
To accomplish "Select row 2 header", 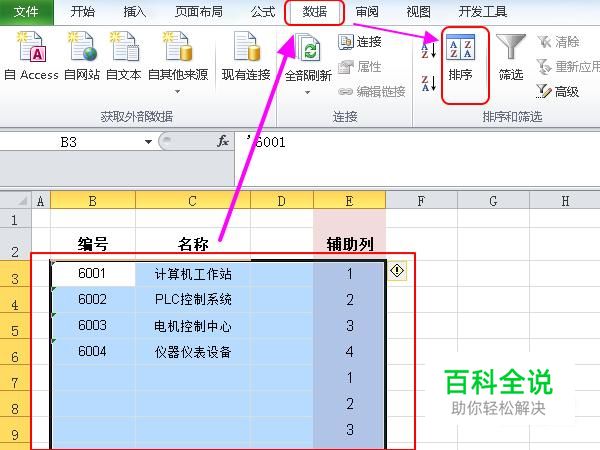I will click(x=15, y=244).
